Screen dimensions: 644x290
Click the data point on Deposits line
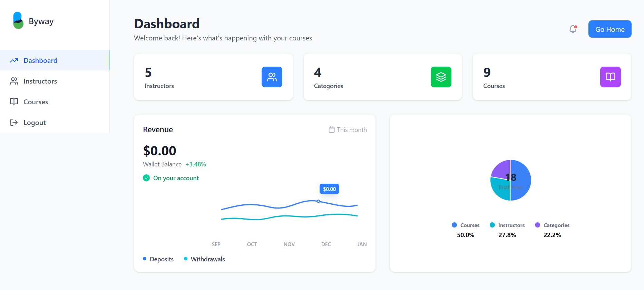coord(318,201)
